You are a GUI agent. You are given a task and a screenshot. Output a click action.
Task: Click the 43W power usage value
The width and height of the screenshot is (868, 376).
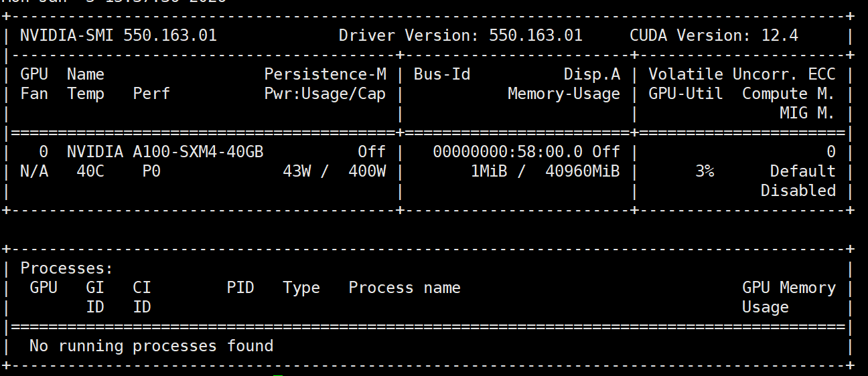coord(297,171)
